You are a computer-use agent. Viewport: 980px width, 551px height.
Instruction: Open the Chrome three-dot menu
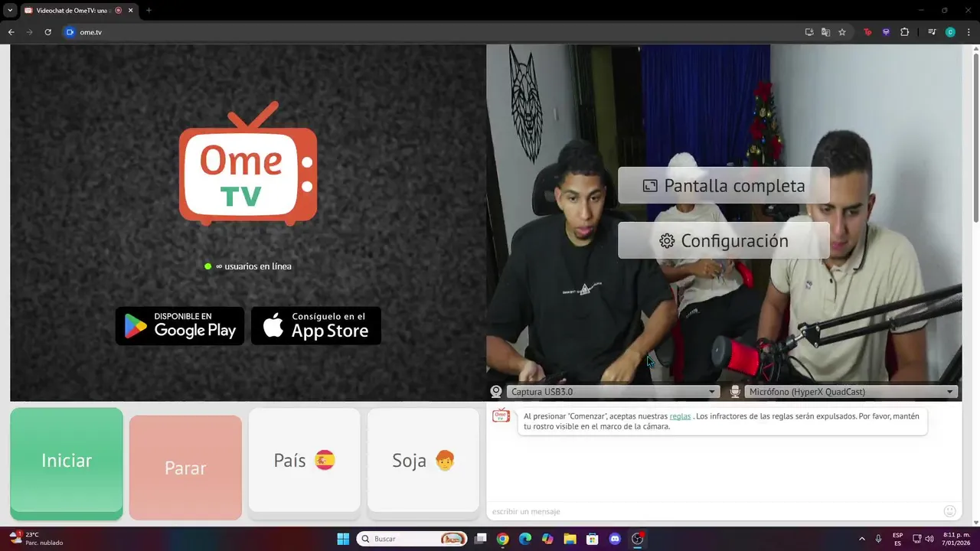coord(969,32)
